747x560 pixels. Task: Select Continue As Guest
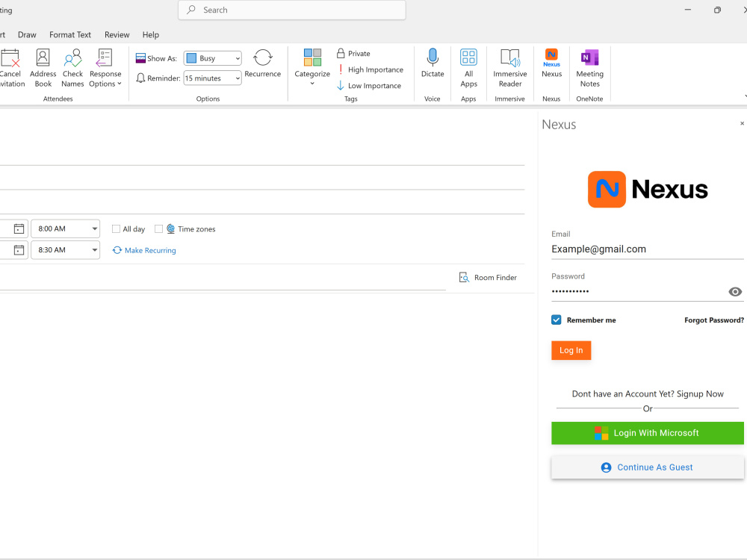pos(648,467)
